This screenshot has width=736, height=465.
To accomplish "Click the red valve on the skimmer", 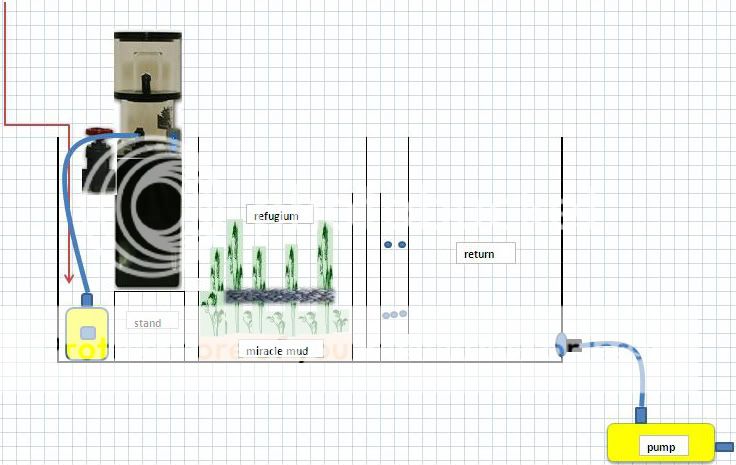I will point(96,130).
